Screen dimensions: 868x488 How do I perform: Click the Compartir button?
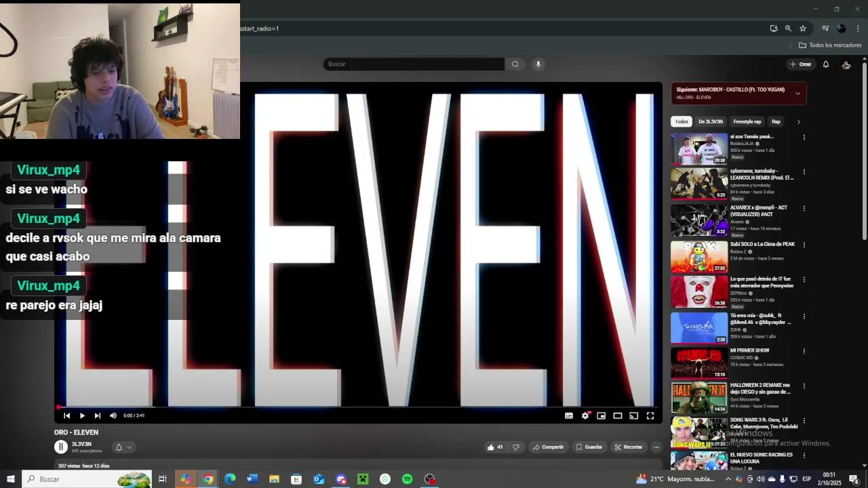click(x=549, y=447)
